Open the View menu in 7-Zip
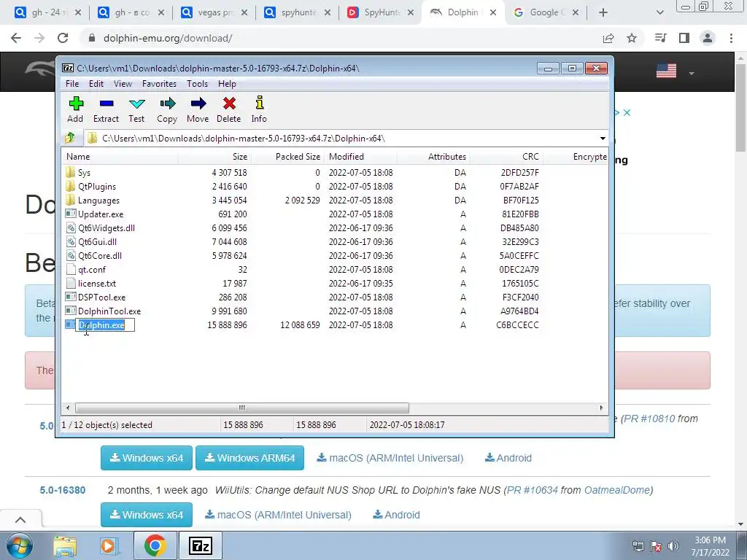The width and height of the screenshot is (747, 560). pyautogui.click(x=123, y=84)
